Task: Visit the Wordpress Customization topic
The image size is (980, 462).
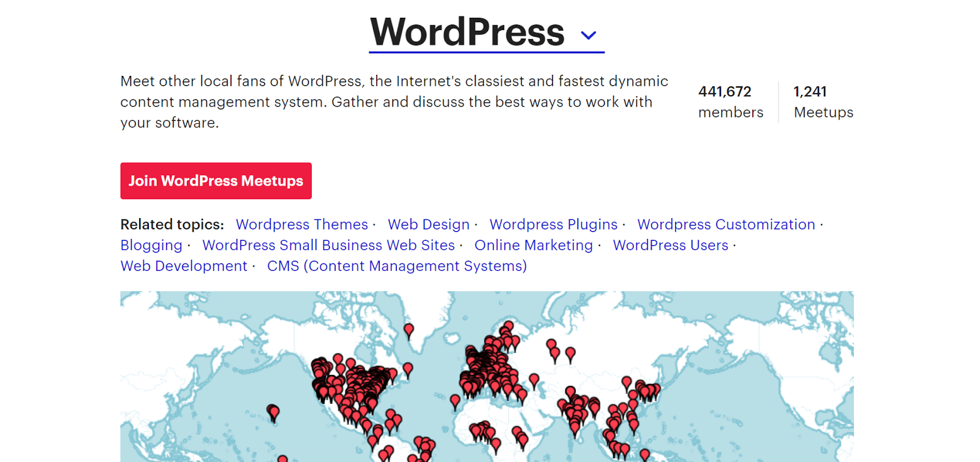Action: (726, 225)
